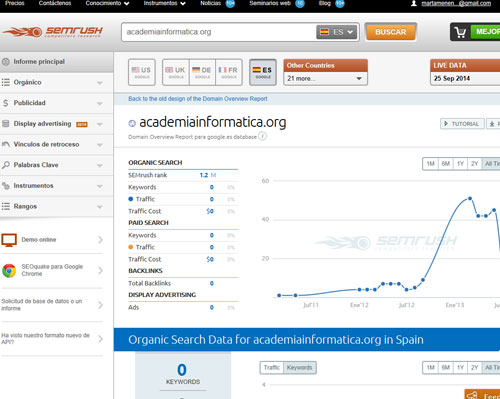Open the Precios menu item
The width and height of the screenshot is (500, 399).
click(x=15, y=3)
